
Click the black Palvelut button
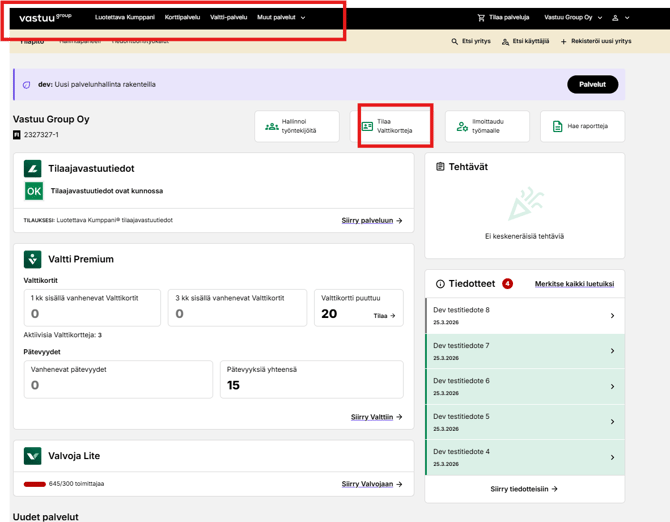coord(592,85)
